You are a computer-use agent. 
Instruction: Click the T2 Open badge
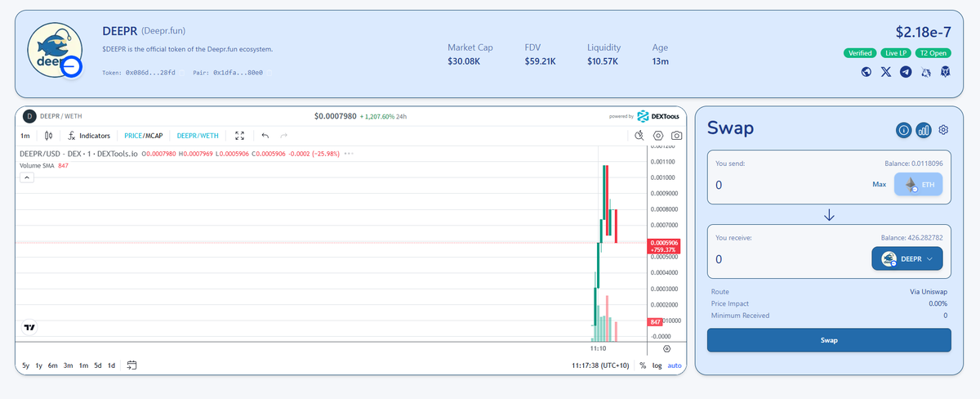click(x=933, y=53)
